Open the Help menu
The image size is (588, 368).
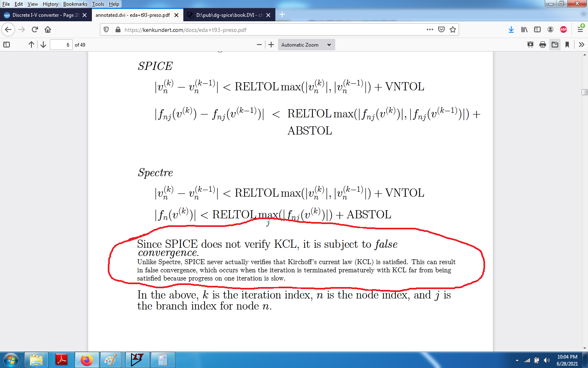click(114, 4)
